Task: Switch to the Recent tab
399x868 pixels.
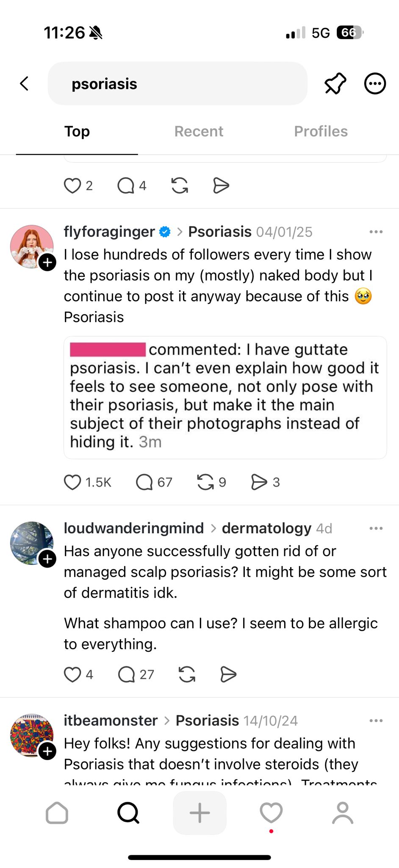Action: [199, 131]
